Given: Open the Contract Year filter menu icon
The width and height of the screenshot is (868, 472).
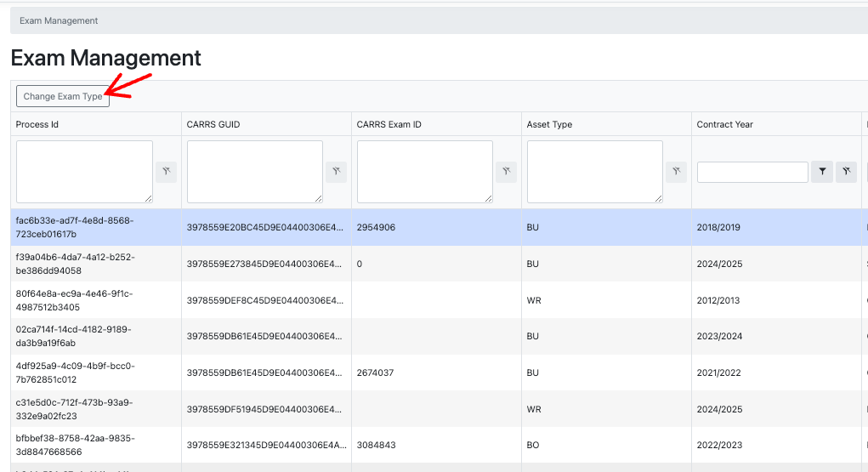Looking at the screenshot, I should (x=822, y=172).
